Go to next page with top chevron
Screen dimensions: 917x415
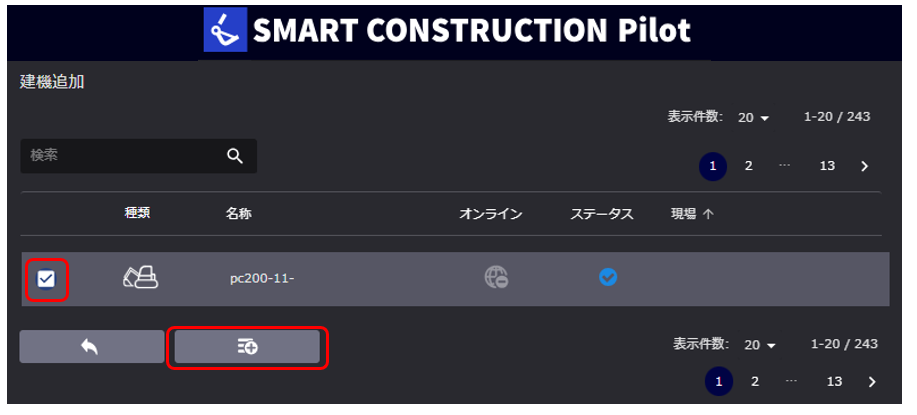click(865, 167)
